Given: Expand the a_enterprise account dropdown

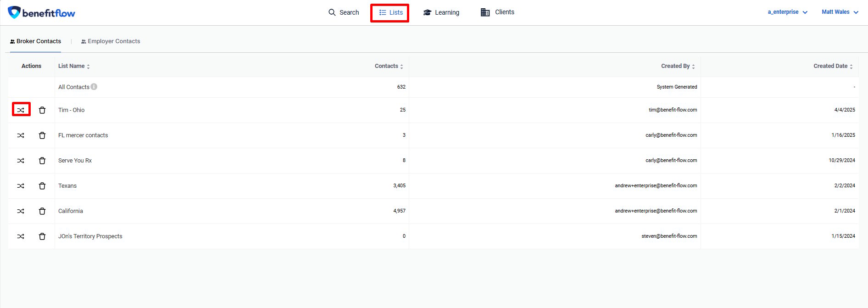Looking at the screenshot, I should [x=787, y=12].
